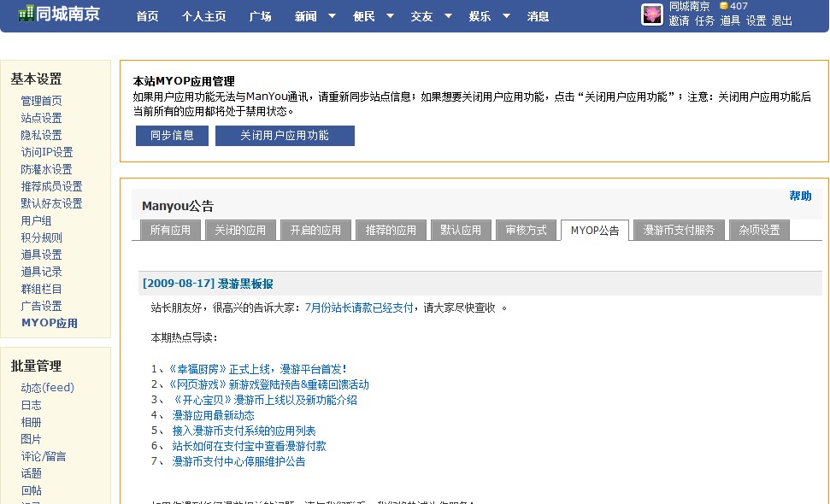830x504 pixels.
Task: Open 道具记录 in the sidebar
Action: 41,272
